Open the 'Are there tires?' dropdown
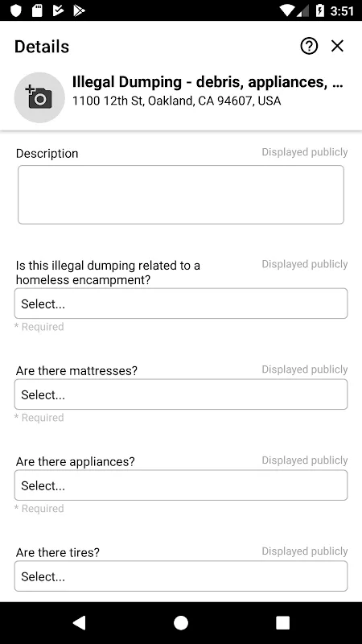The height and width of the screenshot is (644, 362). pyautogui.click(x=181, y=576)
